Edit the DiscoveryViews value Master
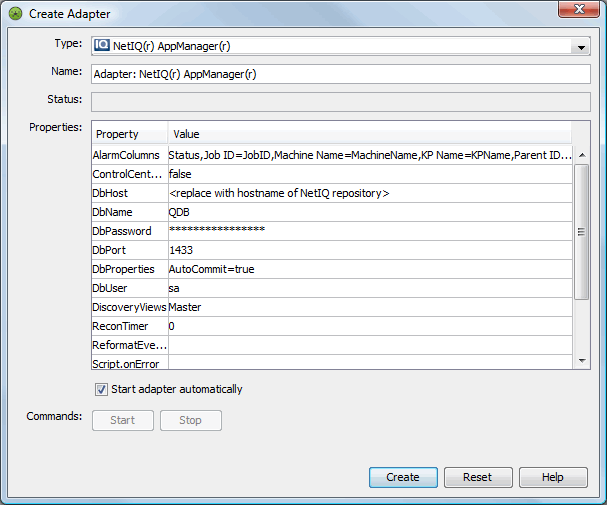607x505 pixels. tap(370, 307)
